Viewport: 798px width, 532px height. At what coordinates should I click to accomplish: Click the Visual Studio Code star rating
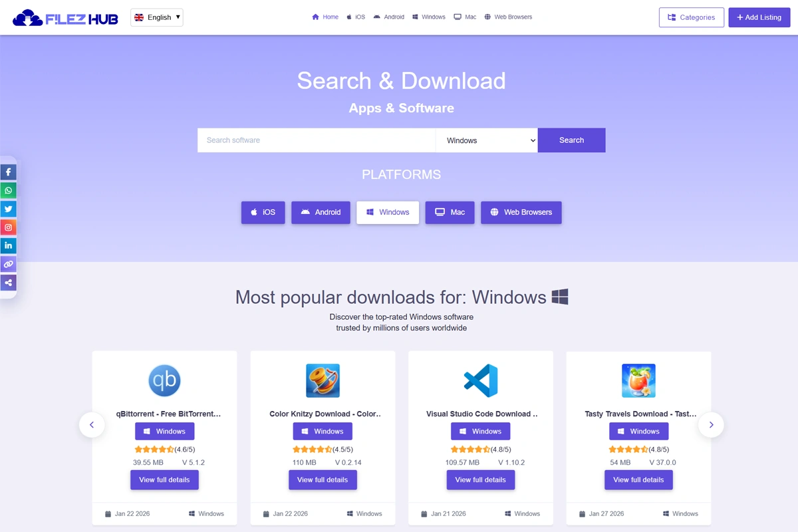481,450
